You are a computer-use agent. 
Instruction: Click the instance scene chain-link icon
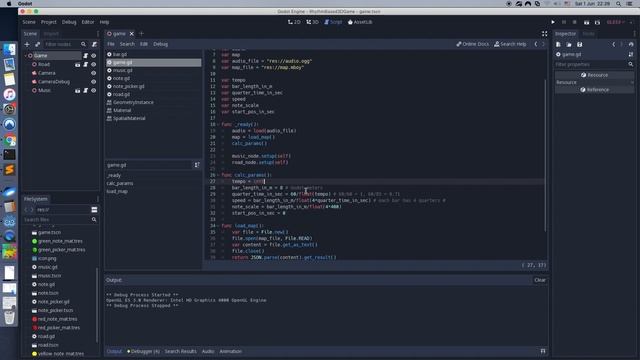pos(38,44)
